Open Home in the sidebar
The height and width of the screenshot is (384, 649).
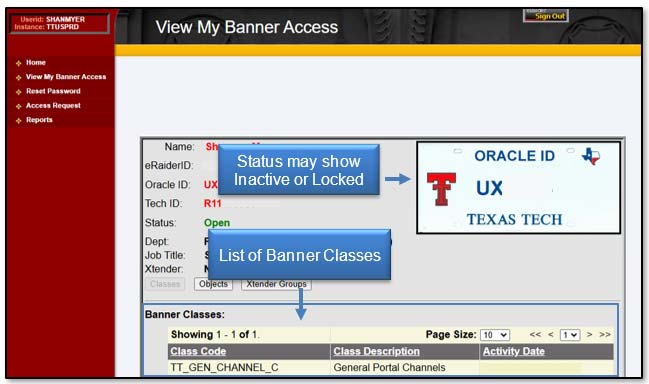pos(36,62)
